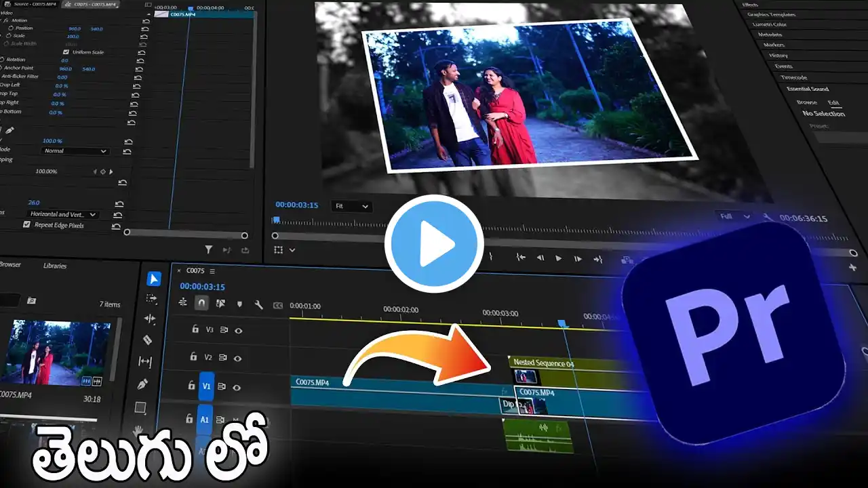Open the Edit tab in Essential Sound

tap(833, 103)
